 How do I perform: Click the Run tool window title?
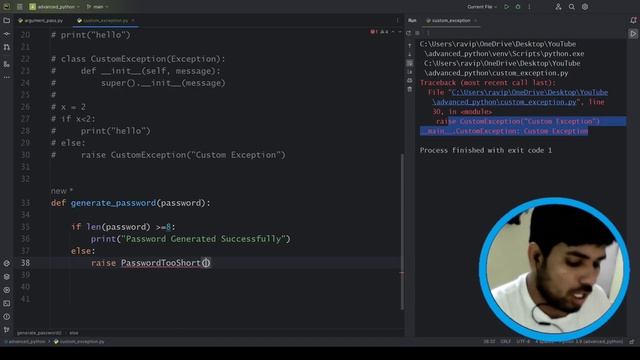(412, 20)
